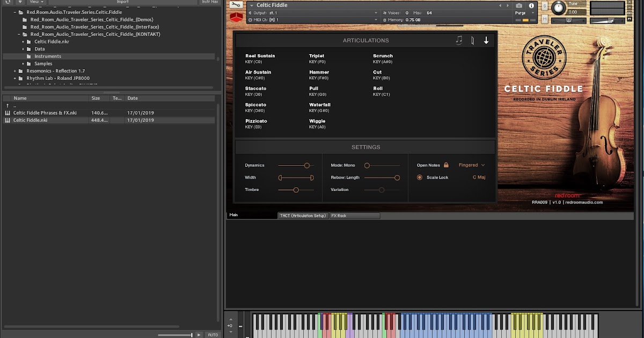Click the Celtic Fiddle Phrases & FX.nki file icon
The image size is (644, 338).
pyautogui.click(x=8, y=113)
